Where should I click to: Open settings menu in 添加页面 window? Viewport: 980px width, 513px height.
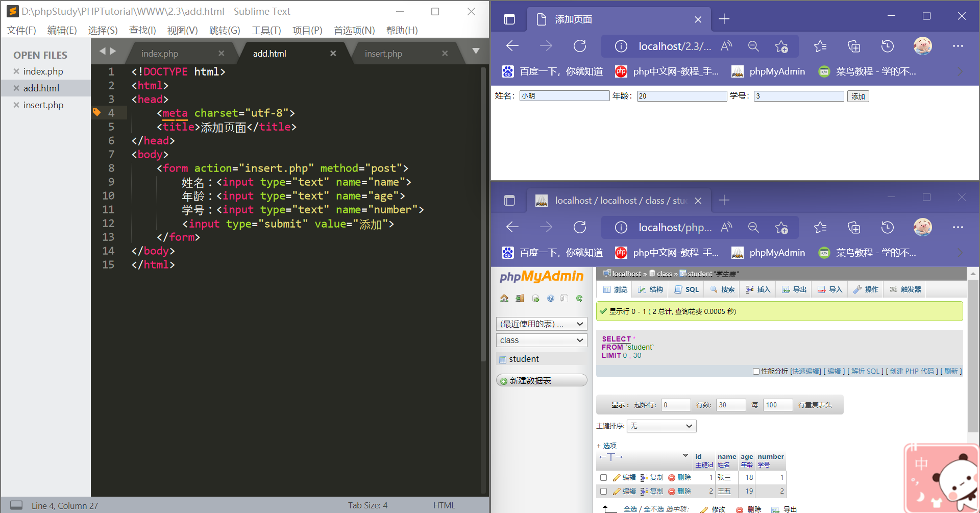[958, 46]
